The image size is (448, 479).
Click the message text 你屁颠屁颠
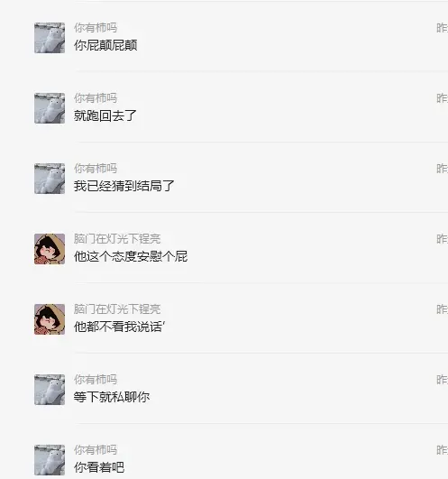[105, 45]
